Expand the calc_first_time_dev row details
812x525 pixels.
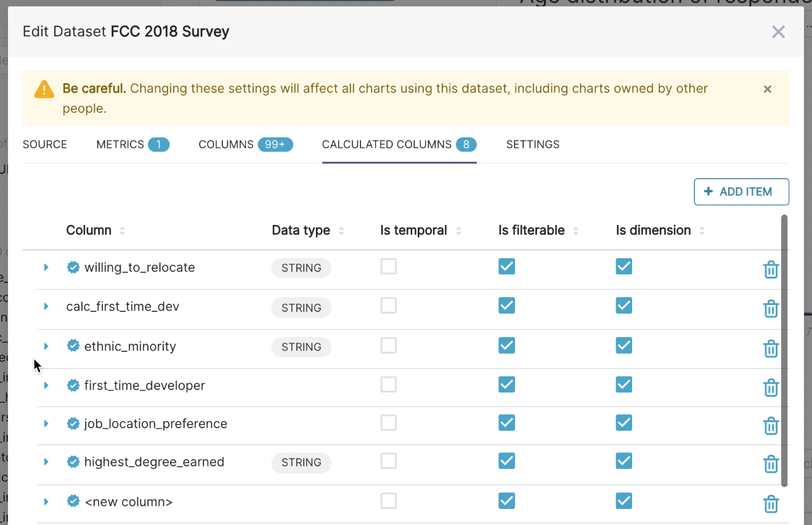pos(46,306)
